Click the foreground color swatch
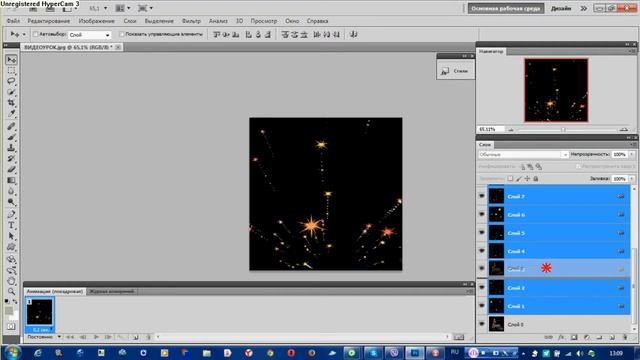The height and width of the screenshot is (360, 640). pyautogui.click(x=9, y=311)
